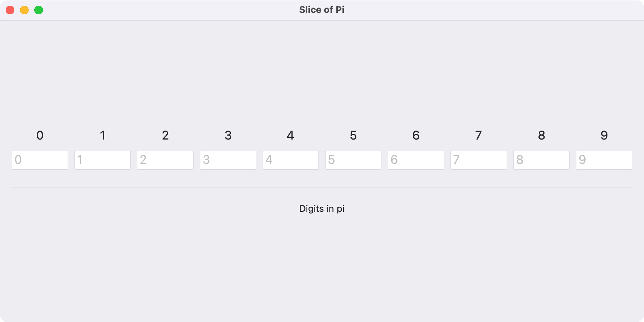Click the column header label 7
Image resolution: width=644 pixels, height=322 pixels.
pos(478,135)
